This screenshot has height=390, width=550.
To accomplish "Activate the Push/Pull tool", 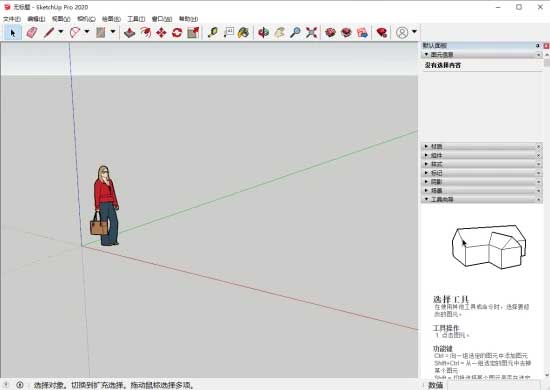I will [x=130, y=33].
